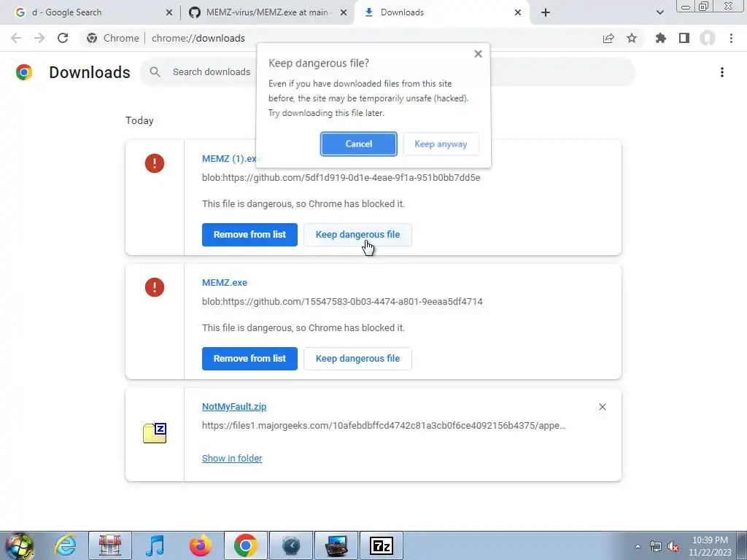Open the WinRAR taskbar icon
The height and width of the screenshot is (560, 747).
pyautogui.click(x=110, y=545)
